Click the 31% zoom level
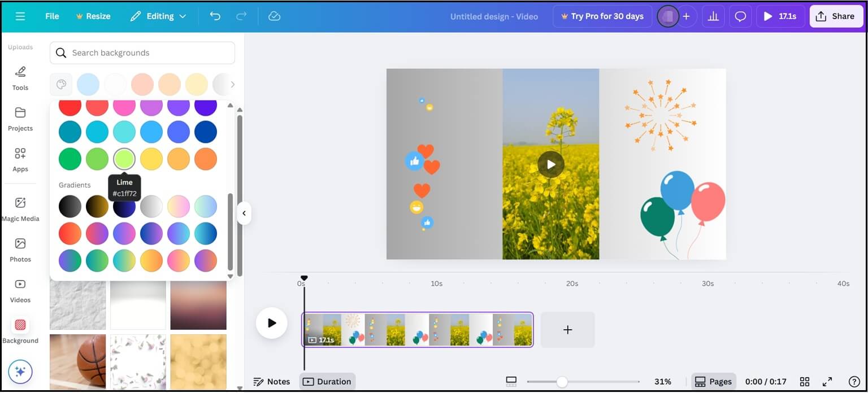Viewport: 868px width, 393px height. [662, 382]
